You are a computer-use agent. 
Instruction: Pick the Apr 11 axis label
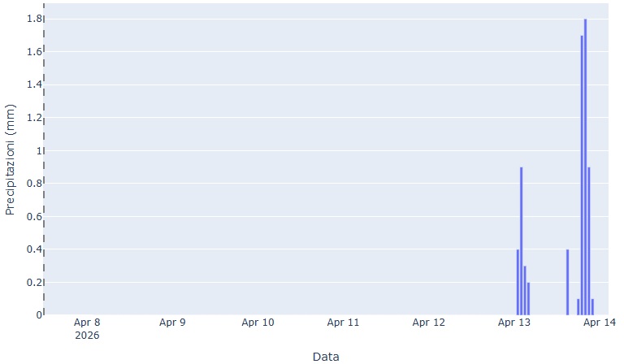pyautogui.click(x=343, y=323)
